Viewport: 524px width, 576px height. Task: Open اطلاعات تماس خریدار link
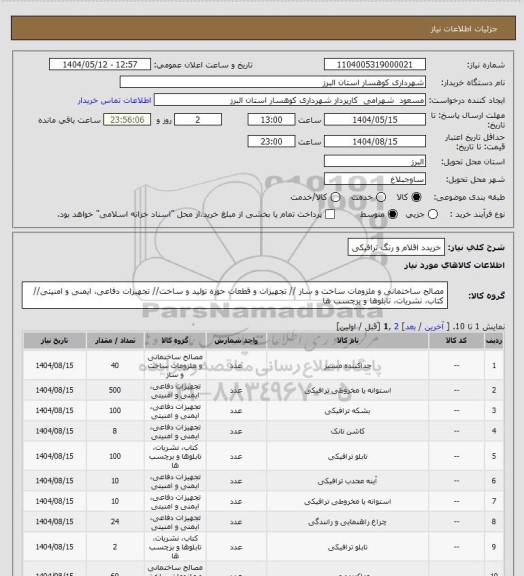tap(114, 100)
